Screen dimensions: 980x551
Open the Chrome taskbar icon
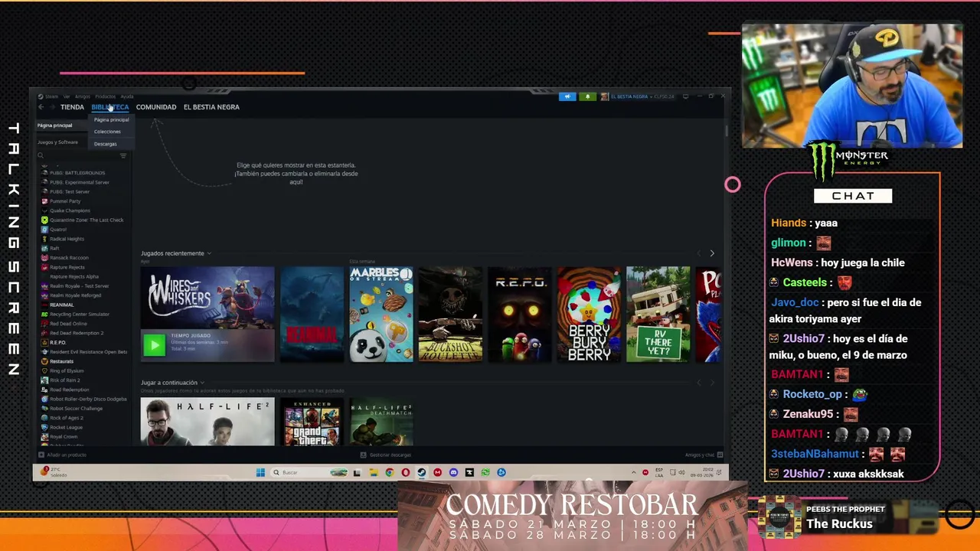[389, 472]
